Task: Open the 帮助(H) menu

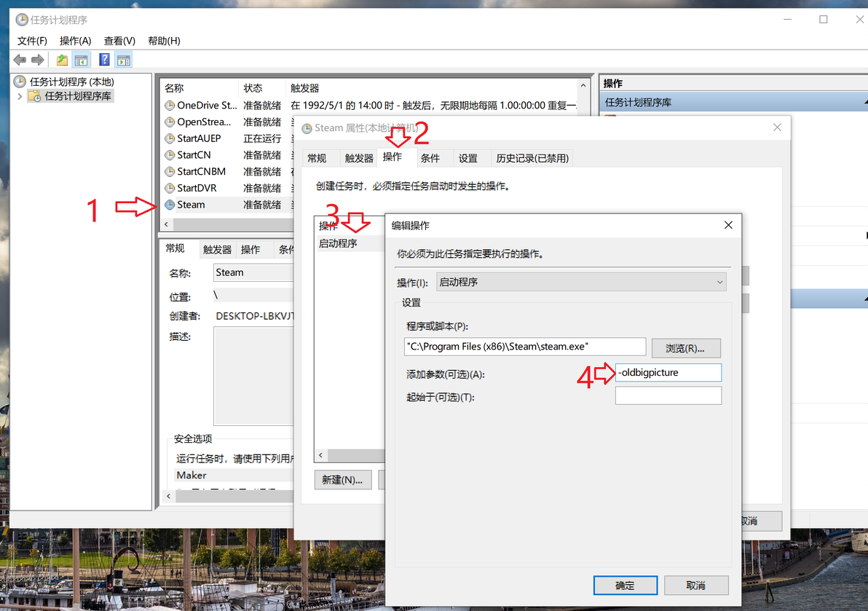Action: [164, 41]
